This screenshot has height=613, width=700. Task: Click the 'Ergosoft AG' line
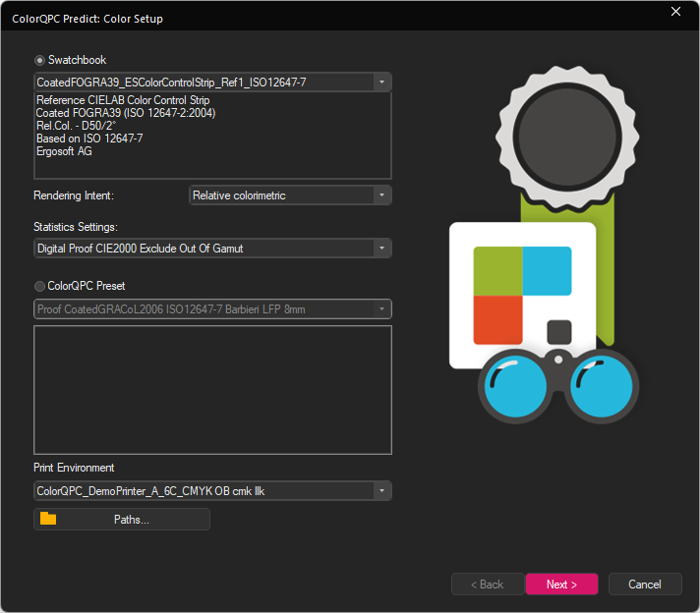pyautogui.click(x=64, y=151)
